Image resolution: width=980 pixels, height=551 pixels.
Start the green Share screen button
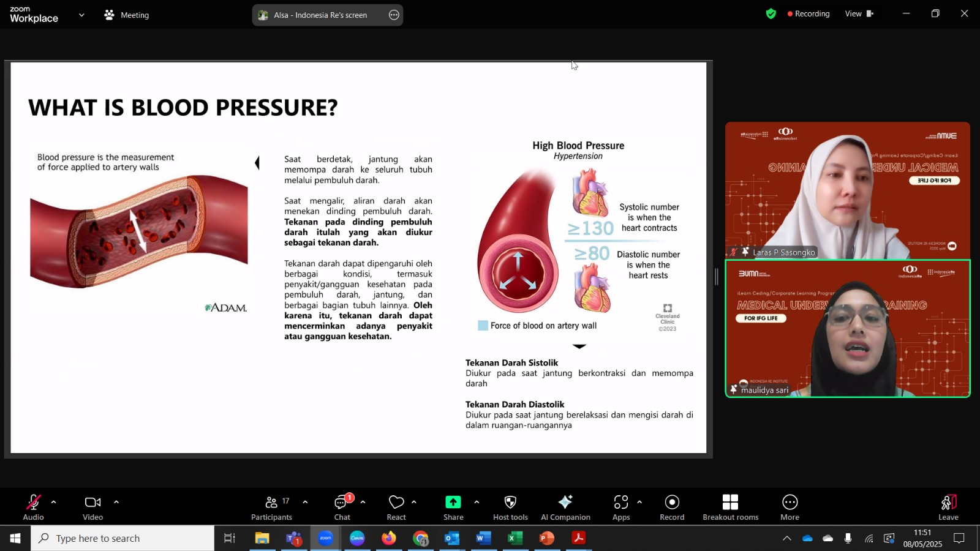click(453, 508)
